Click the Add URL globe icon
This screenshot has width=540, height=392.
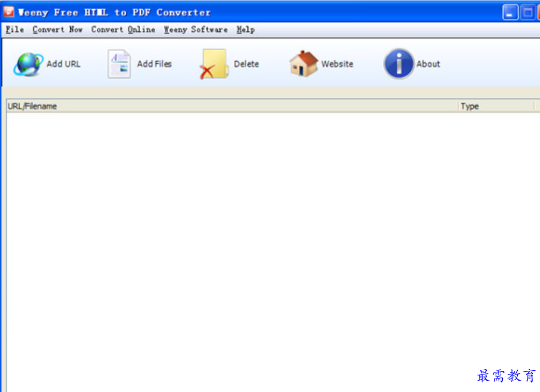(28, 64)
